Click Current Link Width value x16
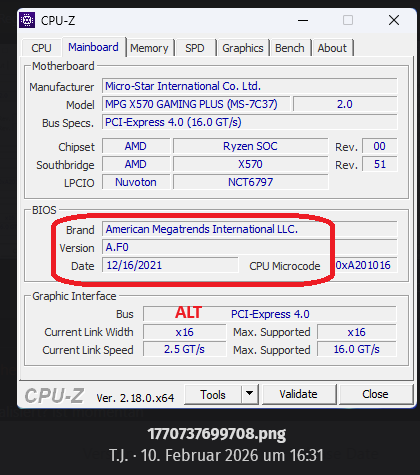This screenshot has width=420, height=475. click(x=185, y=332)
